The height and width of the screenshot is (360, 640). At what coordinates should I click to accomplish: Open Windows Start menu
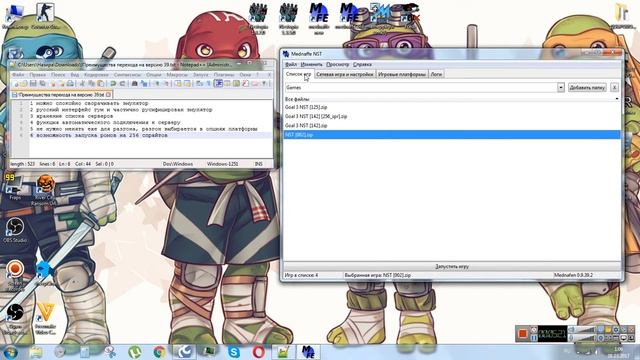click(10, 352)
